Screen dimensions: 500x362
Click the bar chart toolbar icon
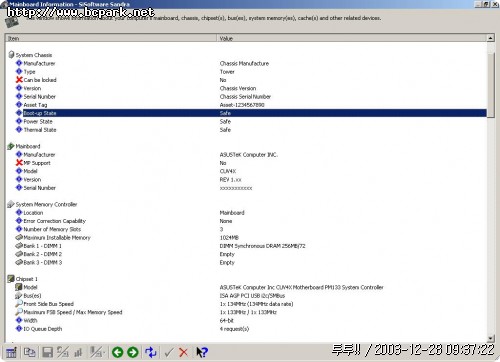click(x=79, y=352)
